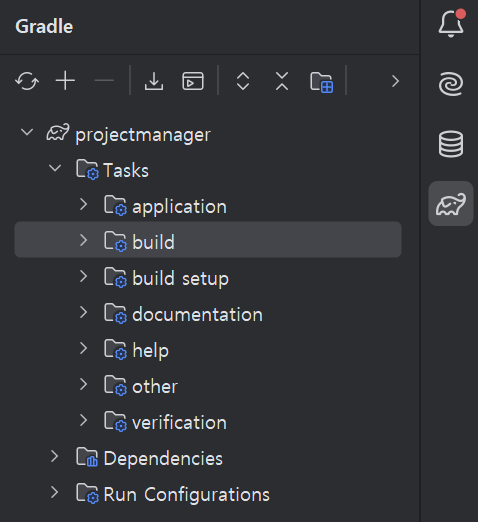Select Run Configurations item
Screen dimensions: 478x522
pos(186,494)
